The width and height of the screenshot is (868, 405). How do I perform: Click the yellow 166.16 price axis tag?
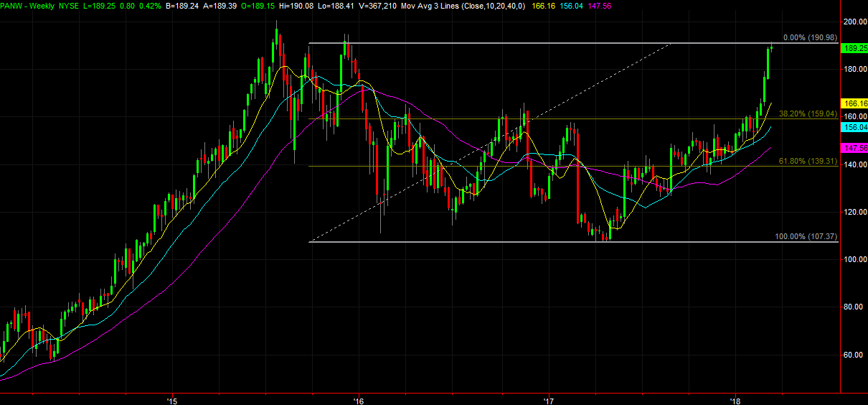click(x=855, y=103)
